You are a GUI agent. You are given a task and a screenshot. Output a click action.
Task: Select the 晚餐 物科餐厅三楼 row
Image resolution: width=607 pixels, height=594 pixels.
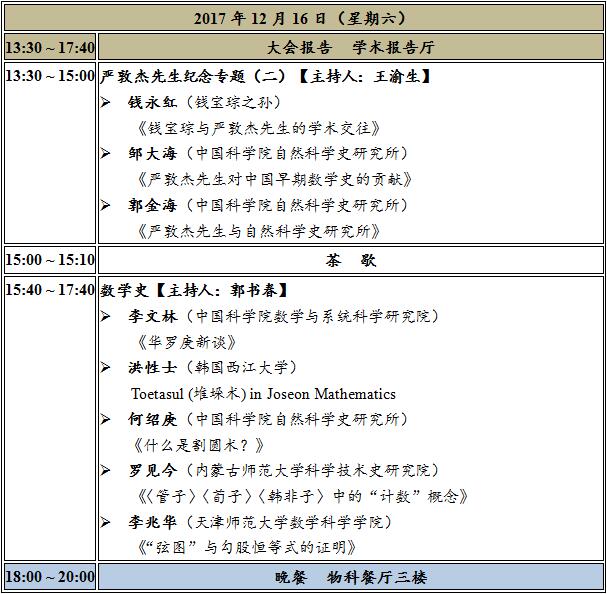[350, 577]
